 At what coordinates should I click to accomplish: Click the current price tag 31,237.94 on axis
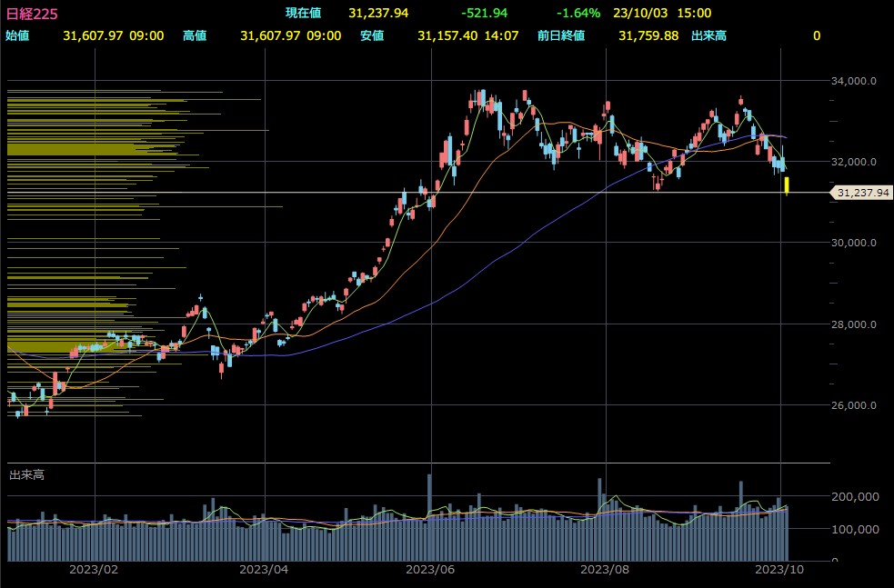tap(861, 193)
